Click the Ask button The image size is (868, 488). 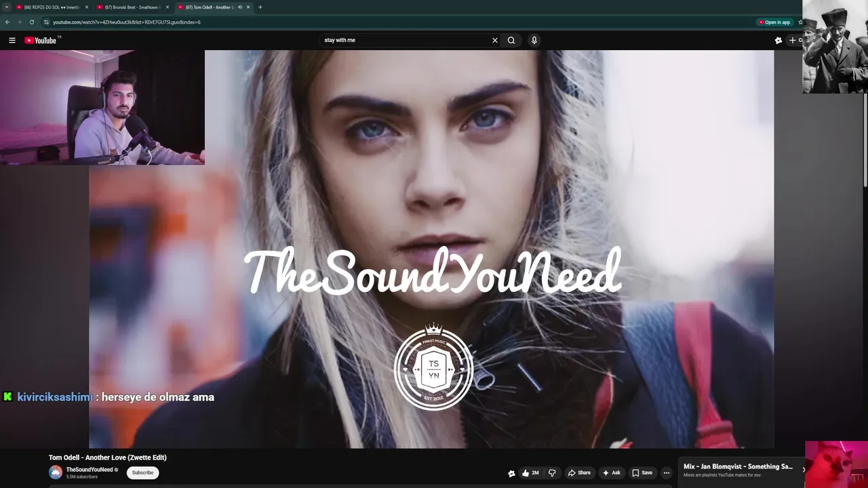click(611, 472)
